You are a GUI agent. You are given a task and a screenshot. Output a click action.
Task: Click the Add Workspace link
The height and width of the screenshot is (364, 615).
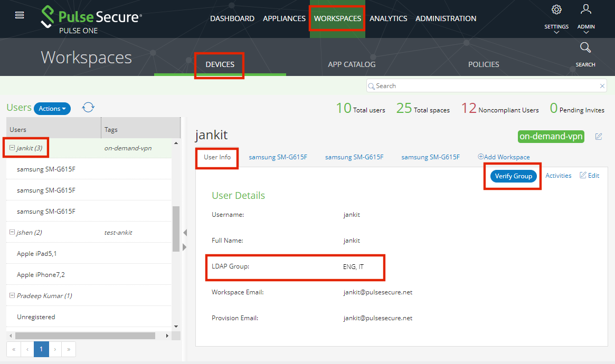pyautogui.click(x=504, y=157)
